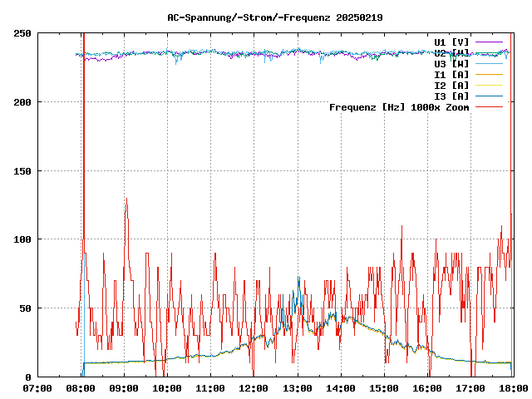Click the 250 y-axis tick label
This screenshot has height=399, width=532.
tap(23, 33)
